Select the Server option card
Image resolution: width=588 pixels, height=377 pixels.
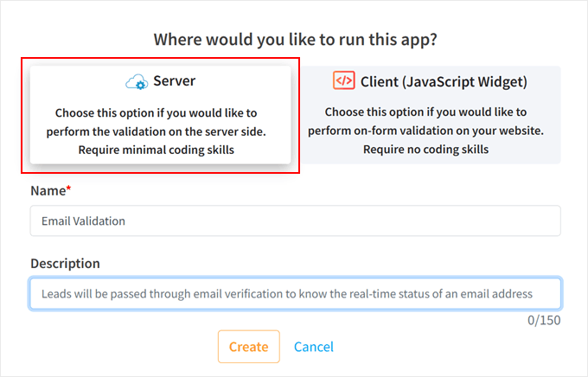[161, 115]
